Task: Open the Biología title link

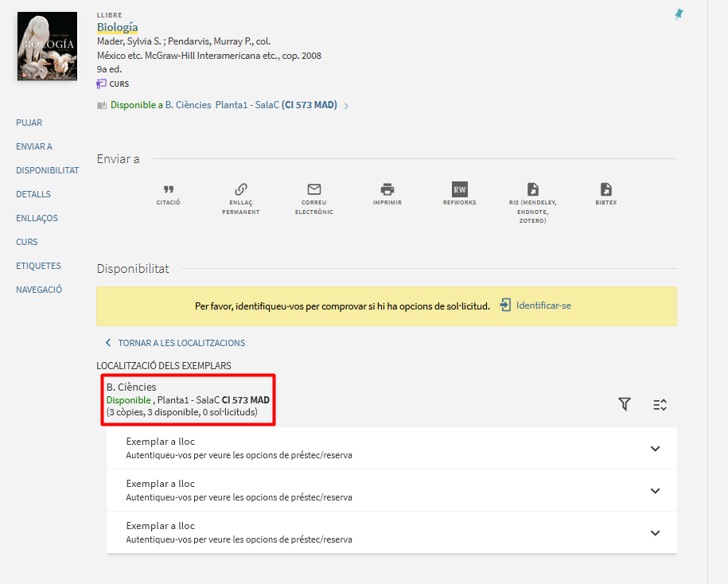Action: [x=117, y=27]
